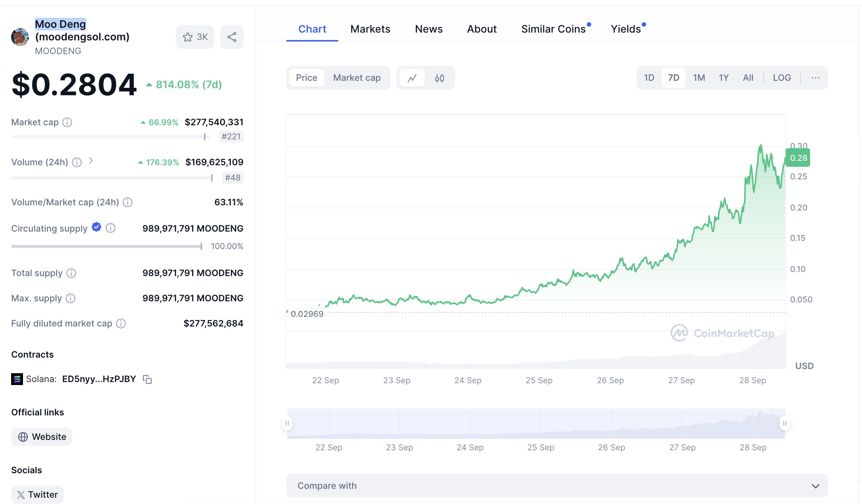Click left handle of chart range slider
The height and width of the screenshot is (504, 862).
(287, 423)
